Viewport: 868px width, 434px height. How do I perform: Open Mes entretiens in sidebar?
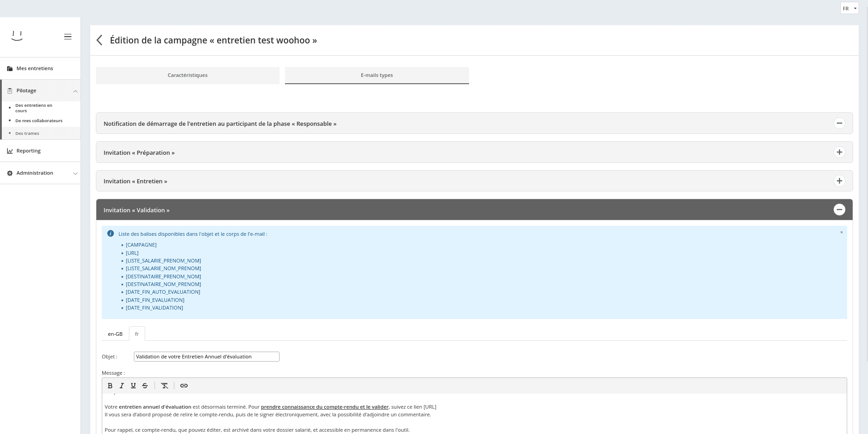[x=34, y=68]
